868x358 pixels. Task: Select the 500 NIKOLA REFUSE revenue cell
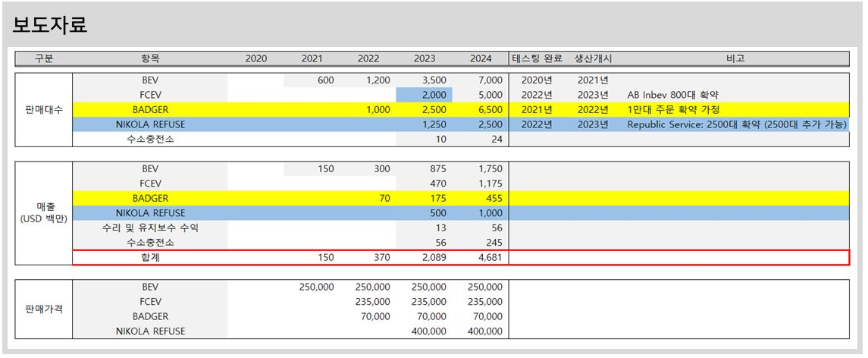(x=437, y=213)
